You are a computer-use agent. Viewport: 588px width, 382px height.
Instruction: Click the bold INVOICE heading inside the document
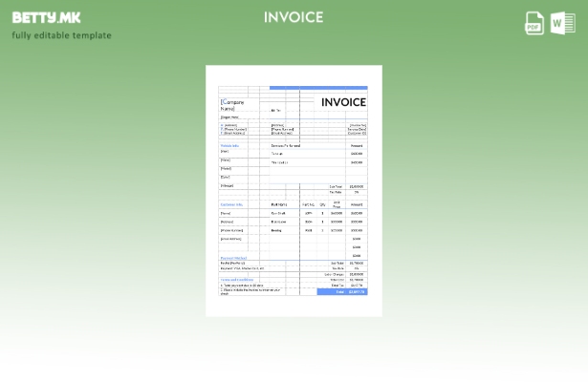(x=342, y=102)
